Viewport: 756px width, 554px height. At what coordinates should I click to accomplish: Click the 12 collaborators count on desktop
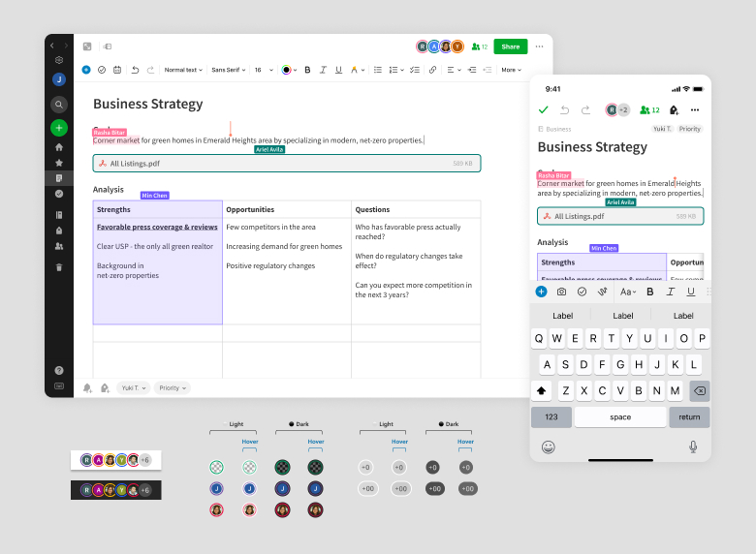point(480,46)
